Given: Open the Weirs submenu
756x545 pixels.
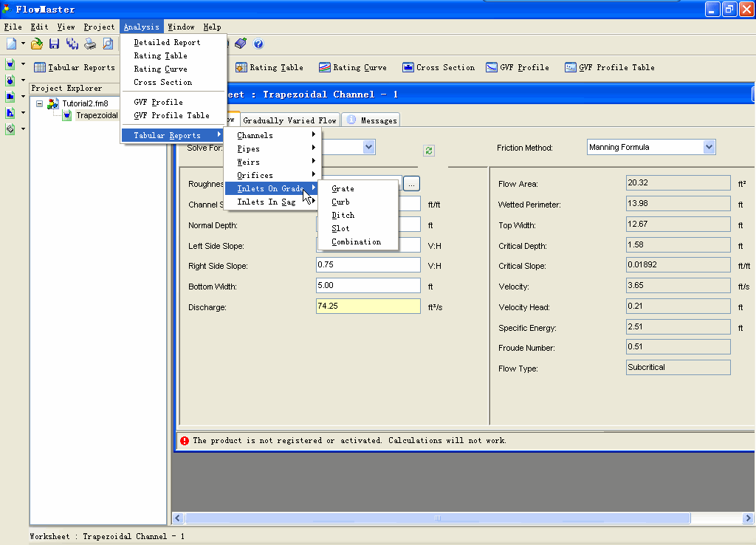Looking at the screenshot, I should tap(271, 162).
